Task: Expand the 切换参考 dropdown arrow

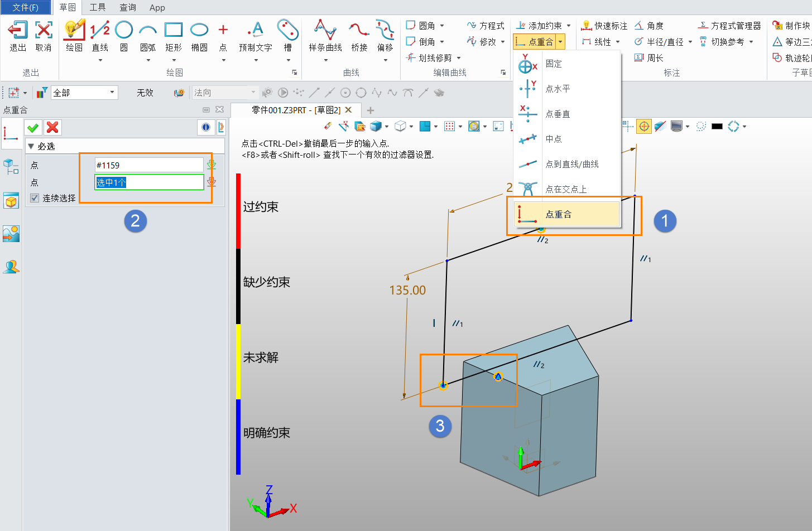Action: click(751, 42)
